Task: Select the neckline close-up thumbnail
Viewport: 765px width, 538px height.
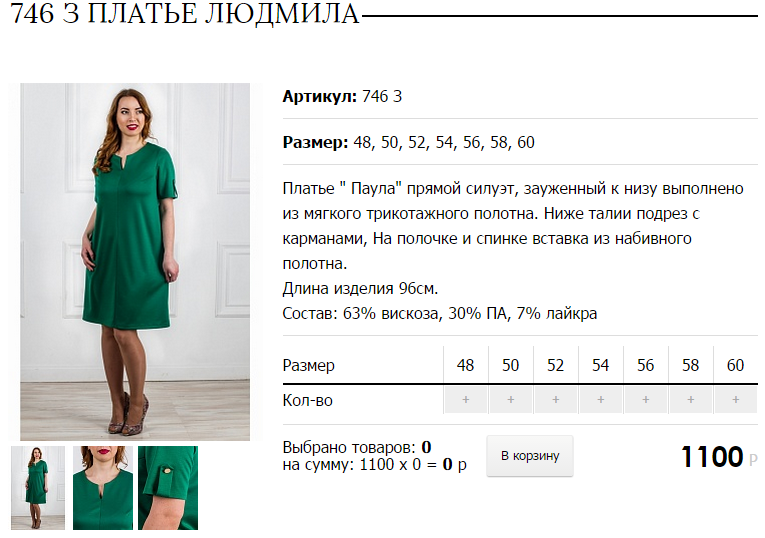Action: (x=102, y=488)
